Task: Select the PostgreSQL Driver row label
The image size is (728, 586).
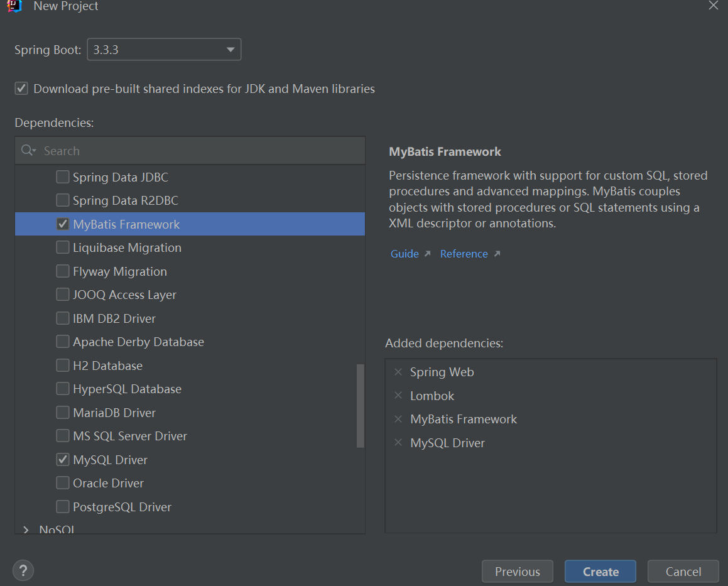Action: point(122,507)
